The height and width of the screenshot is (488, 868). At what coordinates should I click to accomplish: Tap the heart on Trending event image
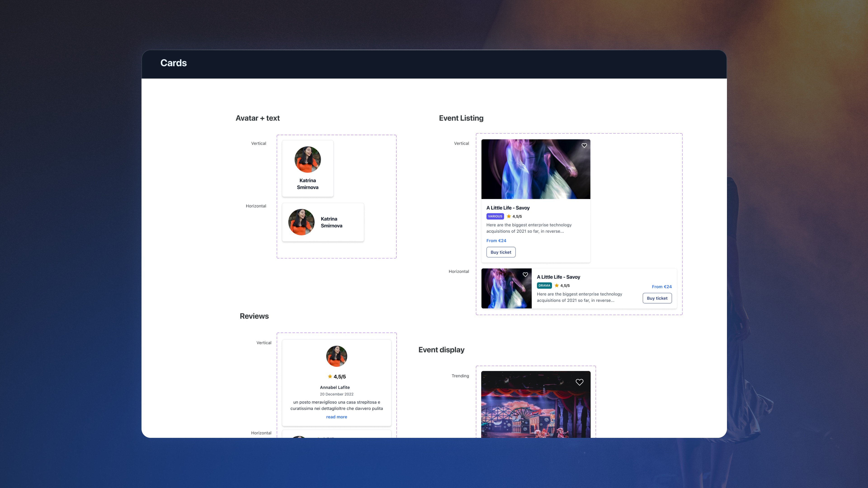pos(580,382)
